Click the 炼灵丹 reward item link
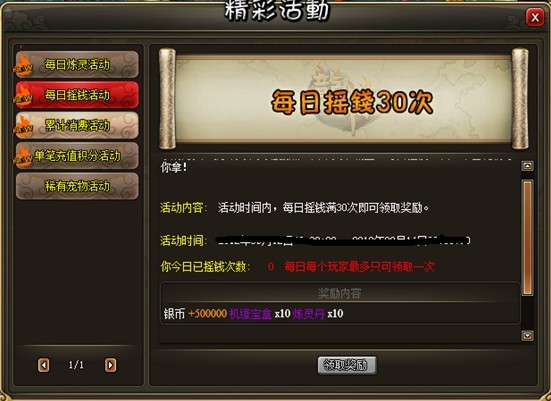This screenshot has width=551, height=401. click(309, 313)
